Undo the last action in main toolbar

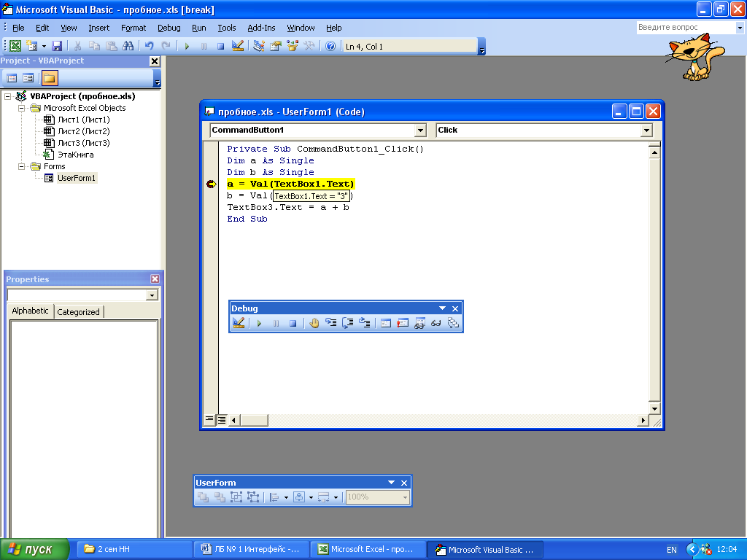[x=149, y=46]
